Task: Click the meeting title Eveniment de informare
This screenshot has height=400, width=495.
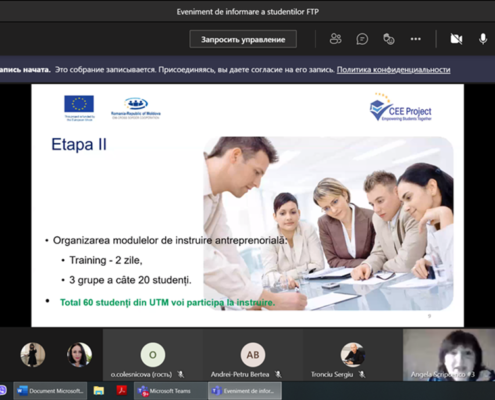Action: (248, 12)
